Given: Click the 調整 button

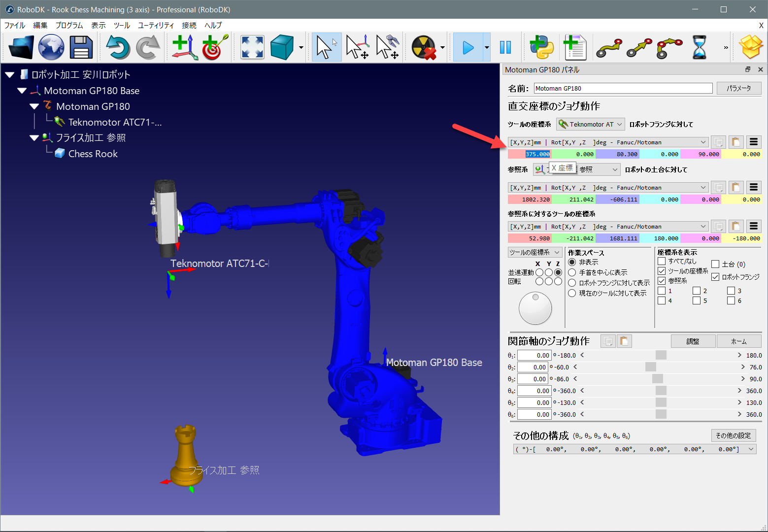Looking at the screenshot, I should pyautogui.click(x=693, y=341).
